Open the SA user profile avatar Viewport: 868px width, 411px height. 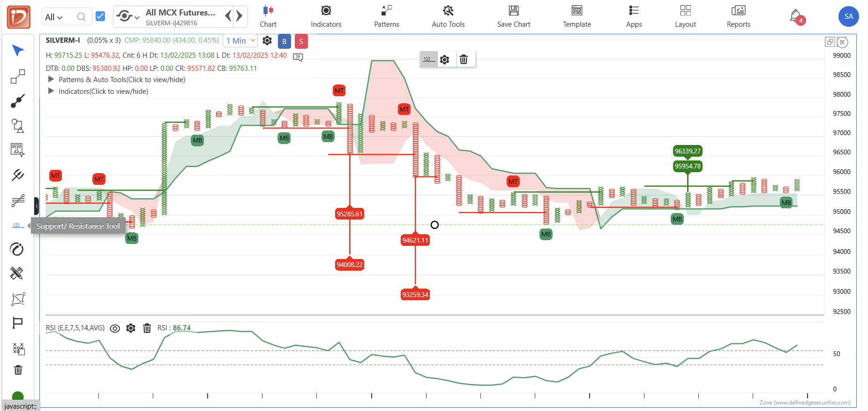[x=848, y=16]
